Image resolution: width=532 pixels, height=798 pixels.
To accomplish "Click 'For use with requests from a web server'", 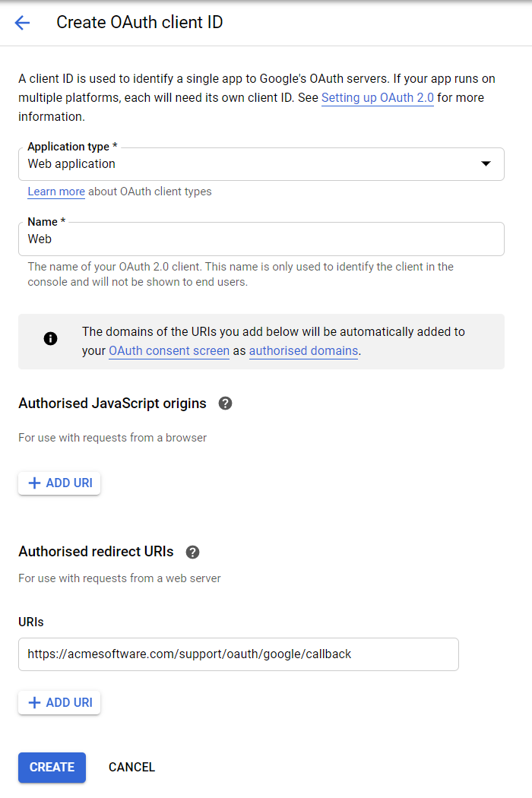I will [119, 578].
